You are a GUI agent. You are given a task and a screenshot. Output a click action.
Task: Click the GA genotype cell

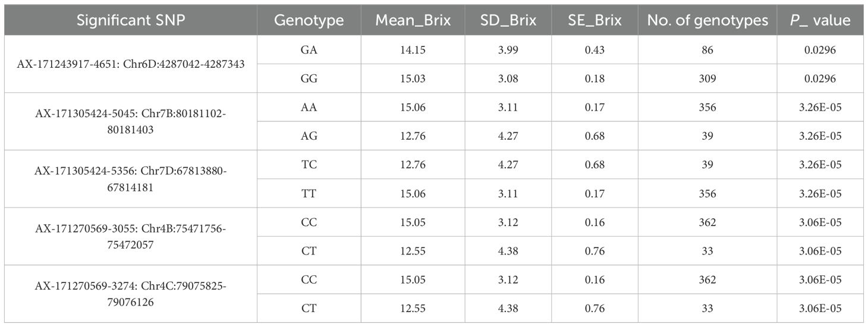309,50
